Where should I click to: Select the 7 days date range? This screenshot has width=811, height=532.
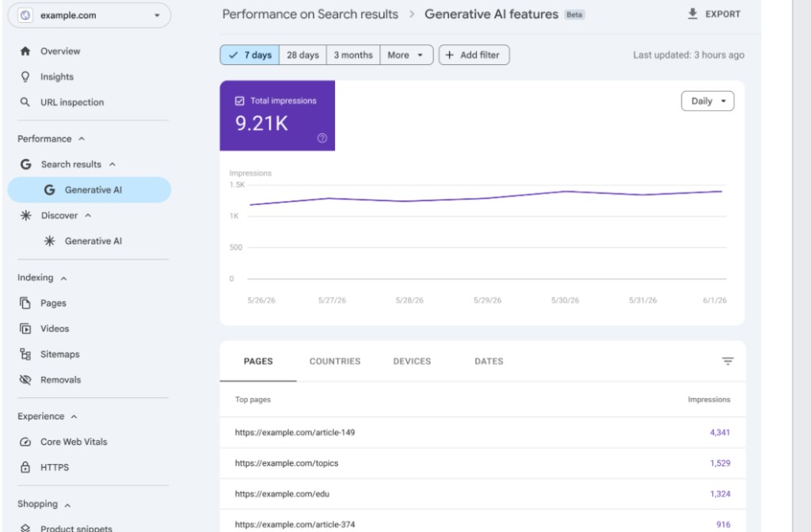pos(249,55)
